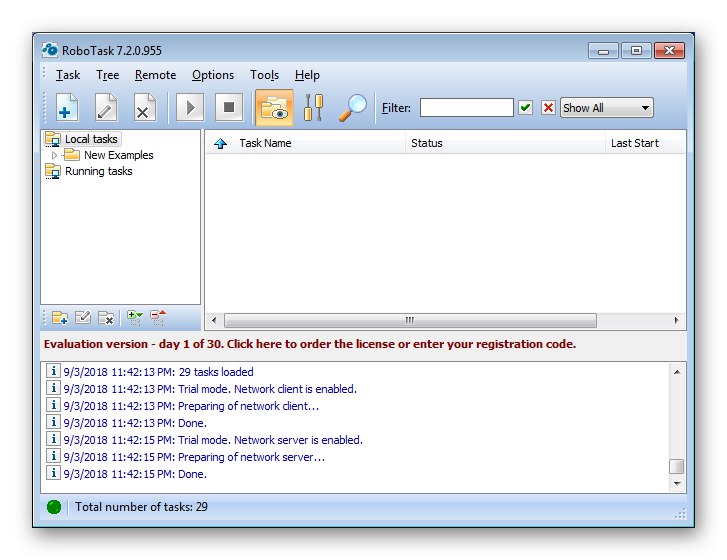
Task: Select 'Preparing of network server' log entry
Action: pyautogui.click(x=194, y=457)
